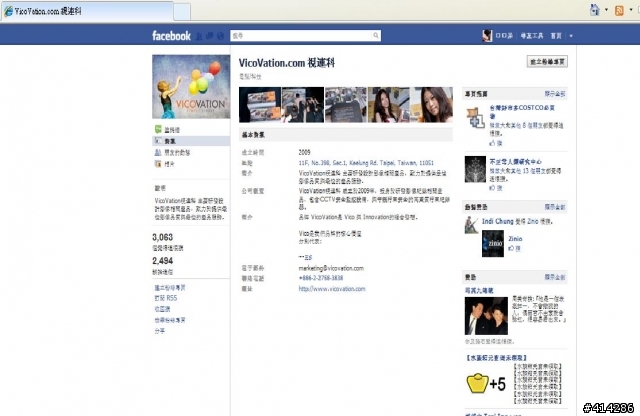Open messages icon in top bar
The height and width of the screenshot is (416, 640).
[x=210, y=36]
